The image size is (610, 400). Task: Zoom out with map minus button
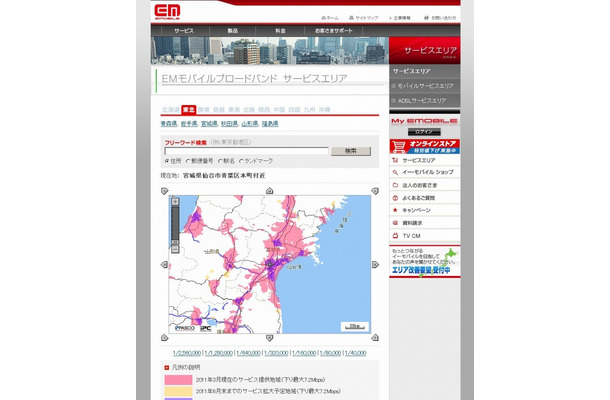point(175,248)
